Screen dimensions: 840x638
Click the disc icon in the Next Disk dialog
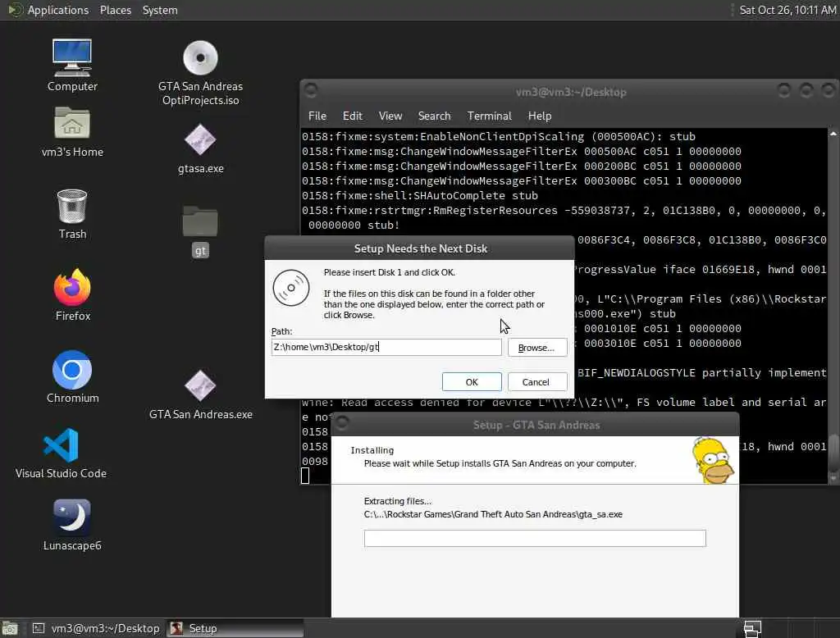click(291, 288)
